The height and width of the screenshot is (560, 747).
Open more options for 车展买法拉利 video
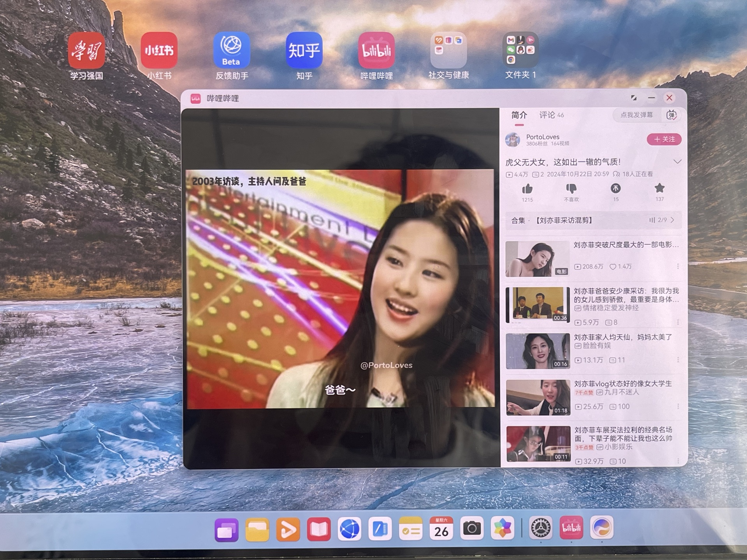678,461
